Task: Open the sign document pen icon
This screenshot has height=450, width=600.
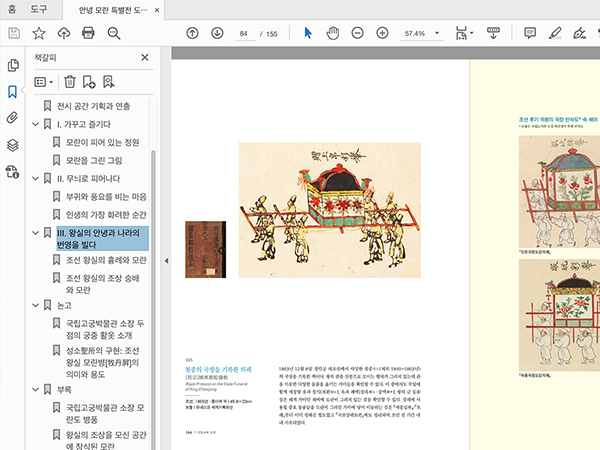Action: (579, 33)
